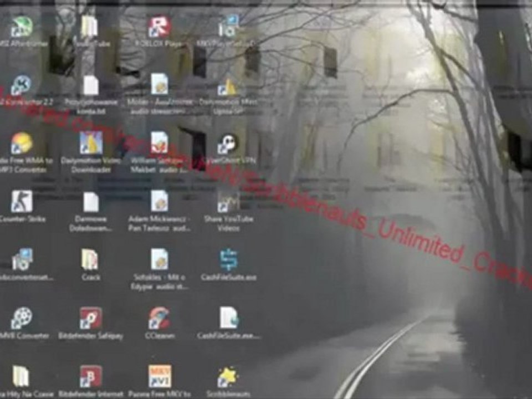
Task: Open the Hity Na Czasie folder
Action: pyautogui.click(x=21, y=377)
